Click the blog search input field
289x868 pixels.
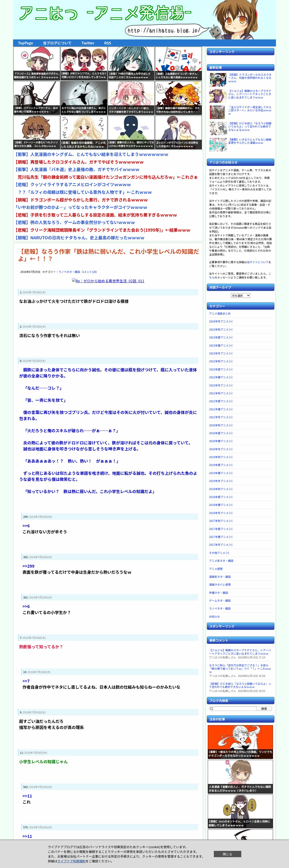pos(233,709)
